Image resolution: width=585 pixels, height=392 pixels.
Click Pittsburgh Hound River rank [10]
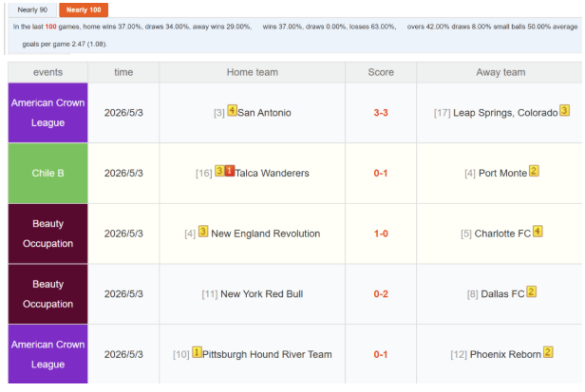coord(181,355)
